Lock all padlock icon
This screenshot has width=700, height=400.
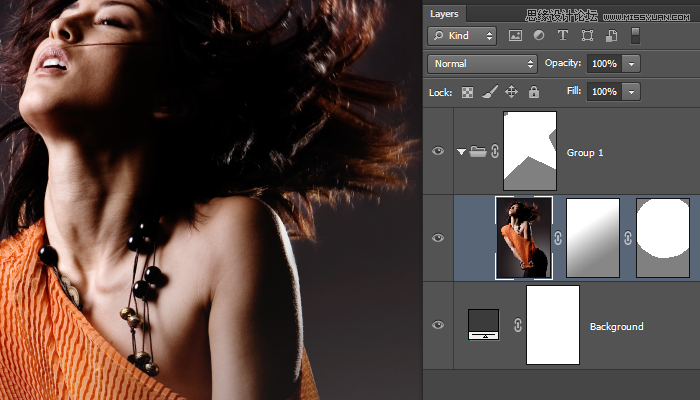(534, 92)
